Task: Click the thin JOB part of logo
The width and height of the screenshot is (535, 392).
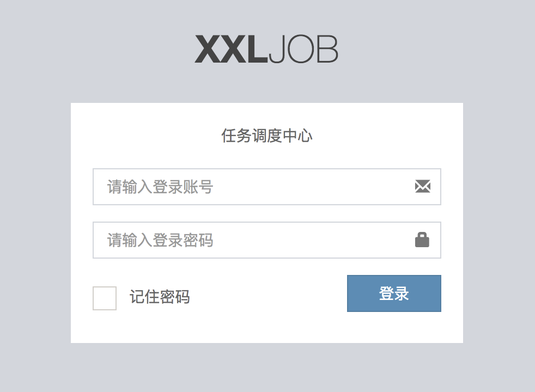Action: point(303,50)
